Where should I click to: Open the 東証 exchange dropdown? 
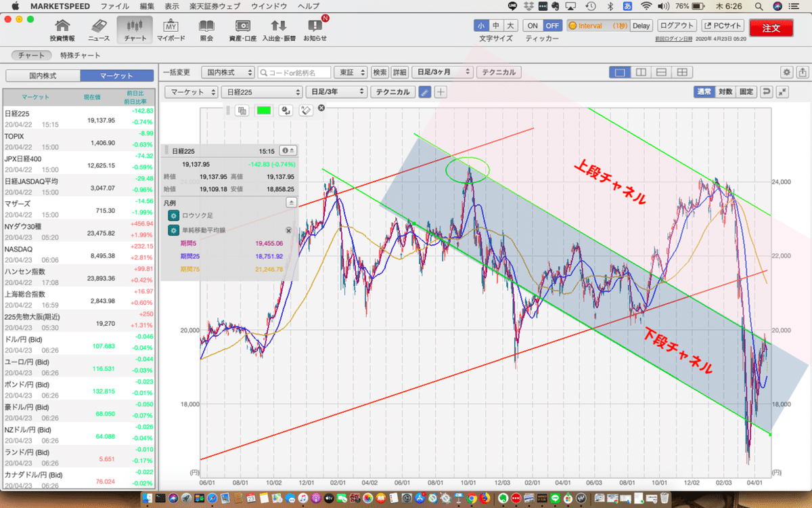click(x=351, y=72)
